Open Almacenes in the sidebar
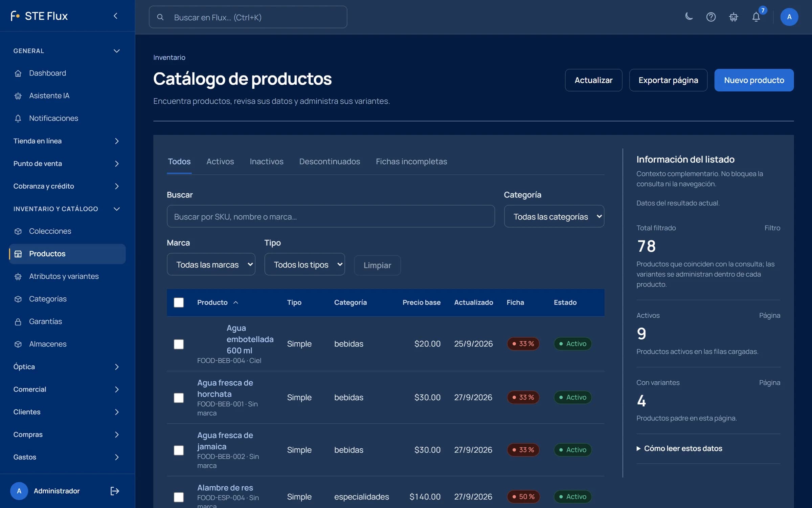The width and height of the screenshot is (812, 508). click(67, 344)
